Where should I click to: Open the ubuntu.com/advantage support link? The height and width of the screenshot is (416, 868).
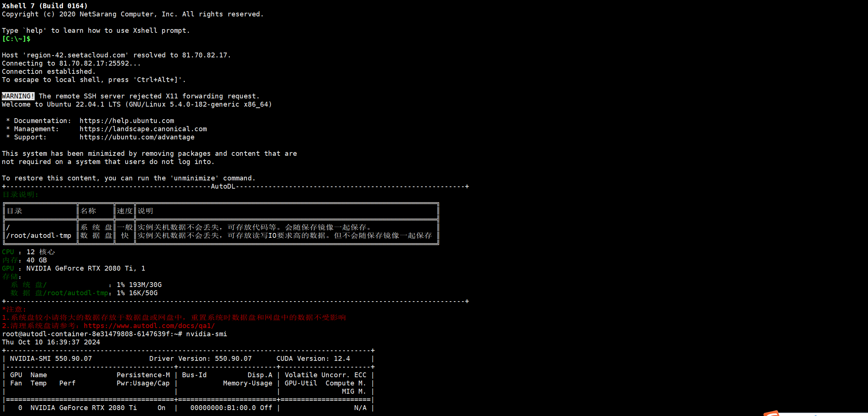[137, 137]
